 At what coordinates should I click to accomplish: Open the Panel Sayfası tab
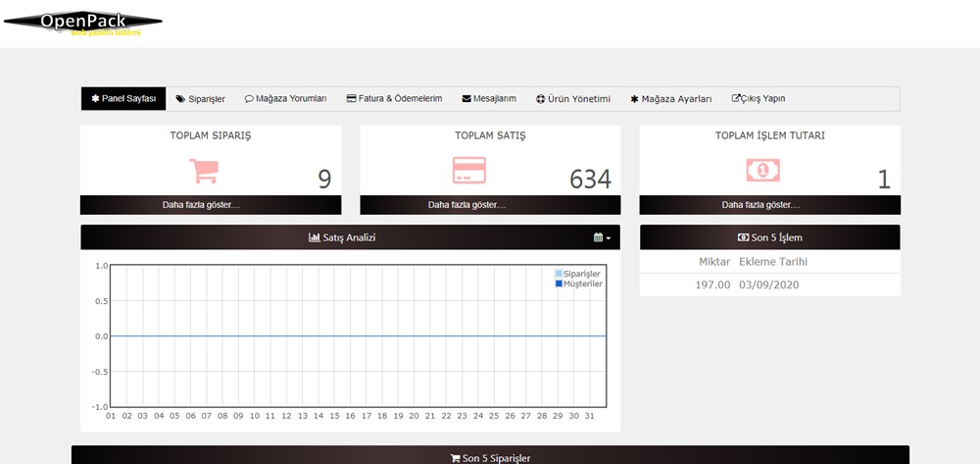[x=123, y=99]
